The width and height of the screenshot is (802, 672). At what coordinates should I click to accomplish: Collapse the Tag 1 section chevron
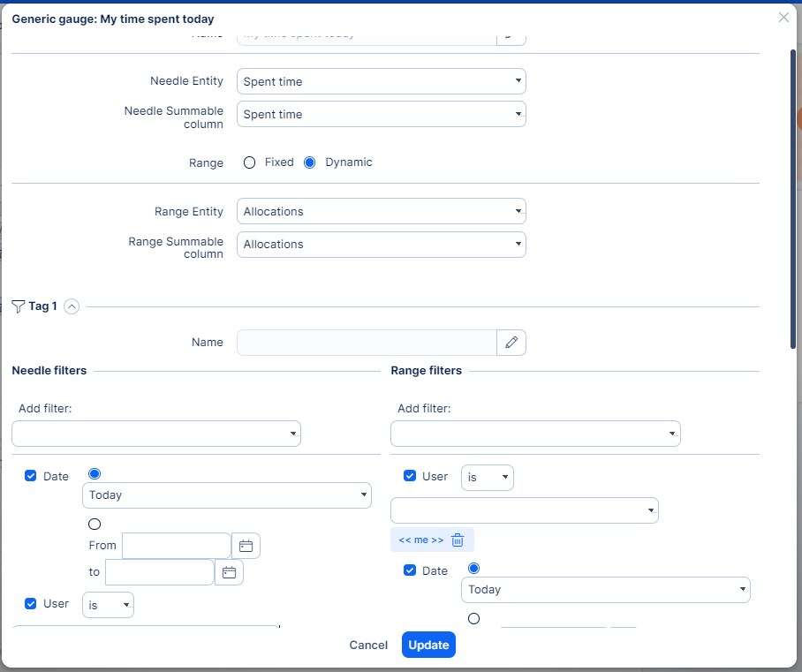[x=72, y=306]
